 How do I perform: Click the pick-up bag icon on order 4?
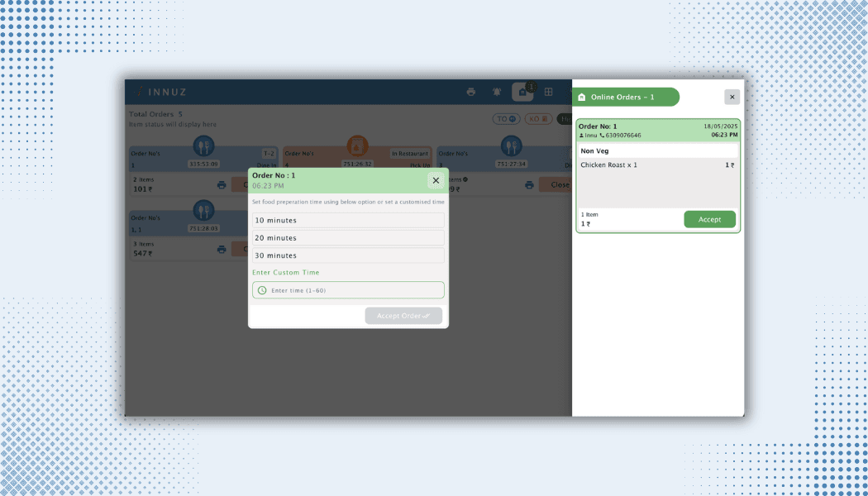pyautogui.click(x=357, y=146)
